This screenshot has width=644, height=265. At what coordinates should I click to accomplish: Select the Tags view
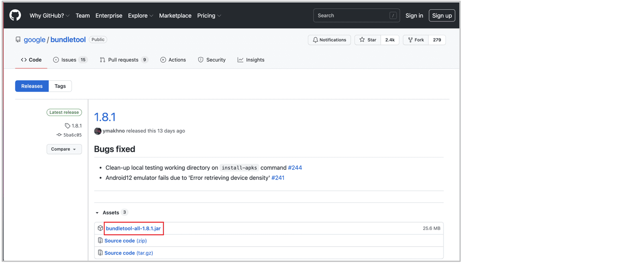tap(60, 86)
